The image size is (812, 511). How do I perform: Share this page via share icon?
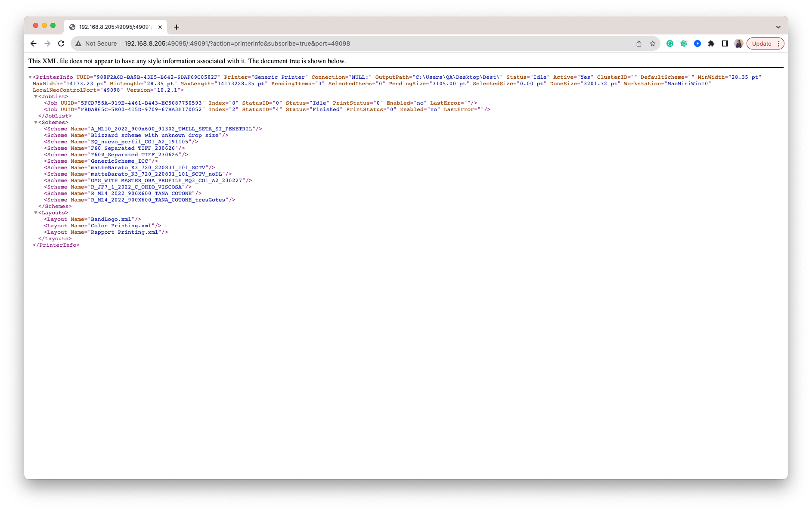coord(639,43)
